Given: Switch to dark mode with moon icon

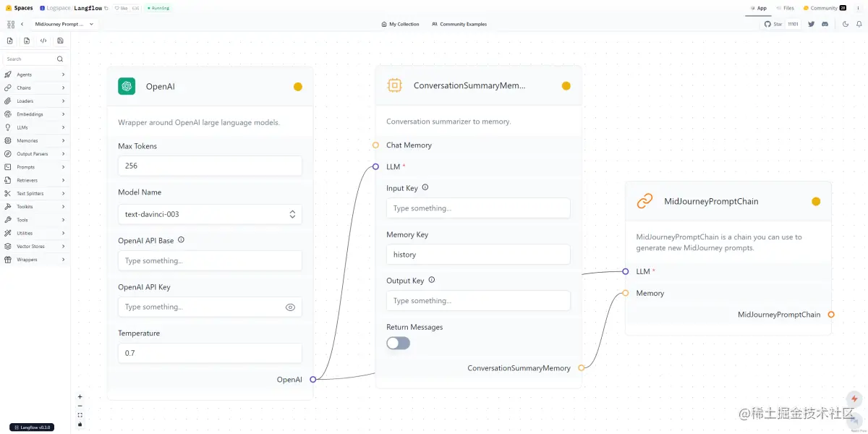Looking at the screenshot, I should (x=846, y=24).
